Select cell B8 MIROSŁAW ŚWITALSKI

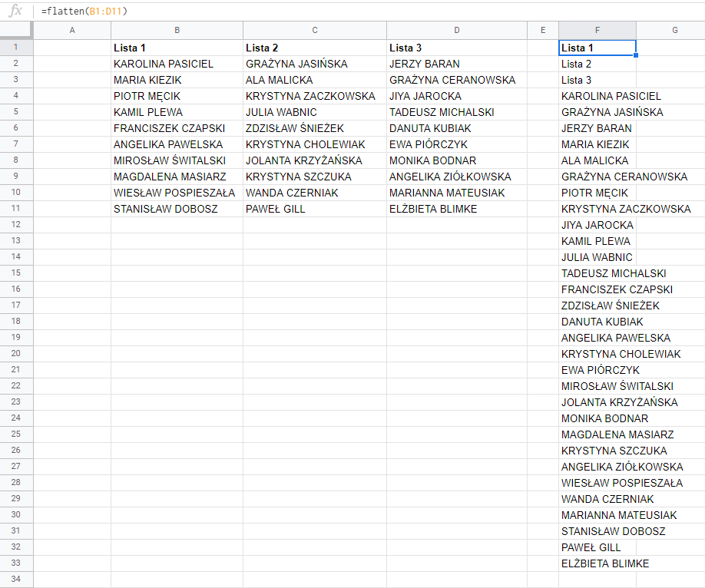177,160
